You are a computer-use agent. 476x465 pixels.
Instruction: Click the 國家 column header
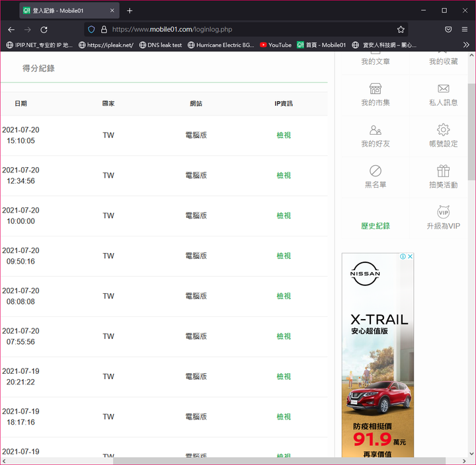(108, 104)
